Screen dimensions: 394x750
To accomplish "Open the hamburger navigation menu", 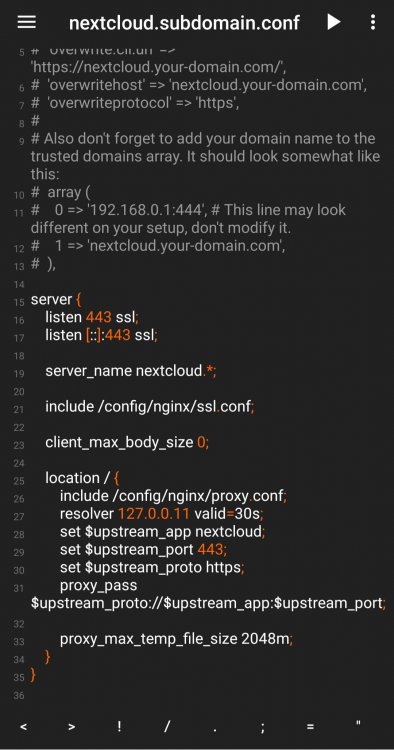I will (x=26, y=22).
